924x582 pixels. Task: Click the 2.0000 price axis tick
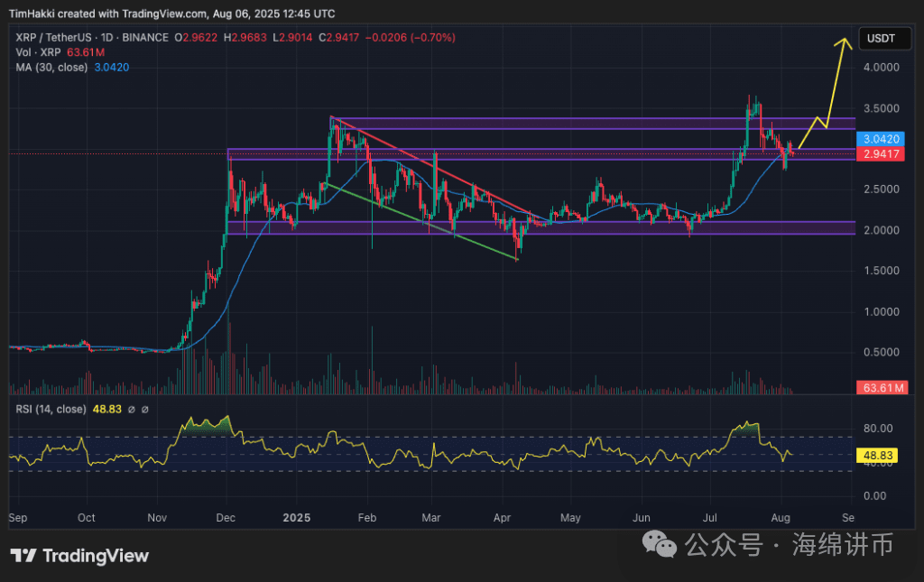point(881,230)
